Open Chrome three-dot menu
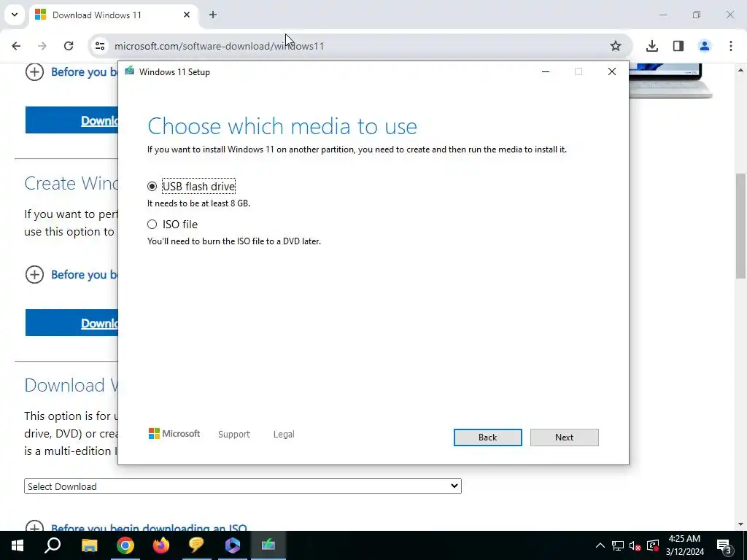The height and width of the screenshot is (560, 747). tap(730, 46)
